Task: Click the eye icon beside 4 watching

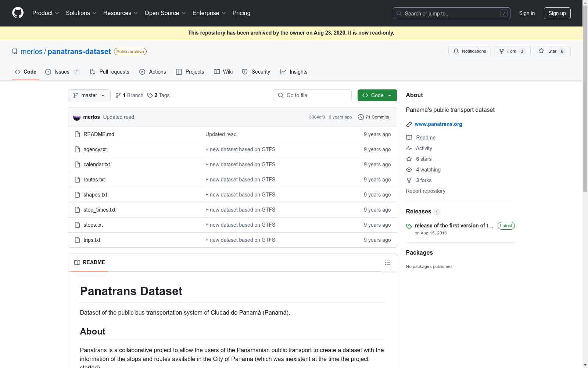Action: [409, 170]
